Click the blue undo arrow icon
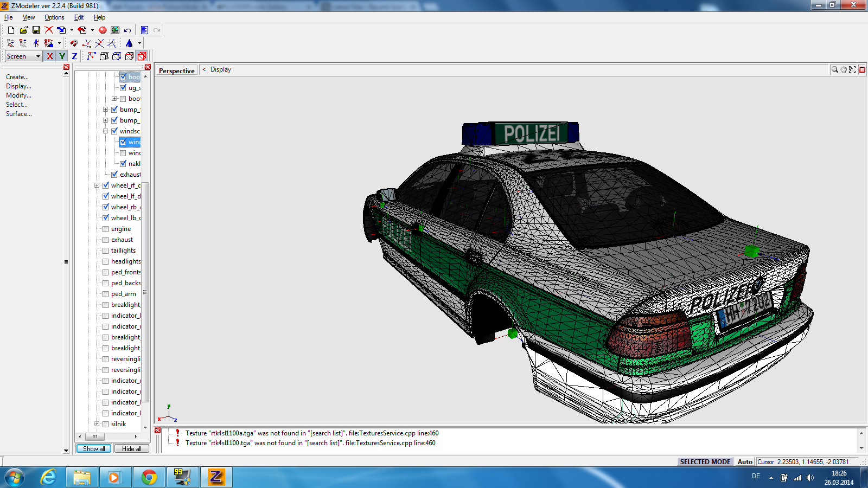The width and height of the screenshot is (868, 488). click(x=127, y=30)
